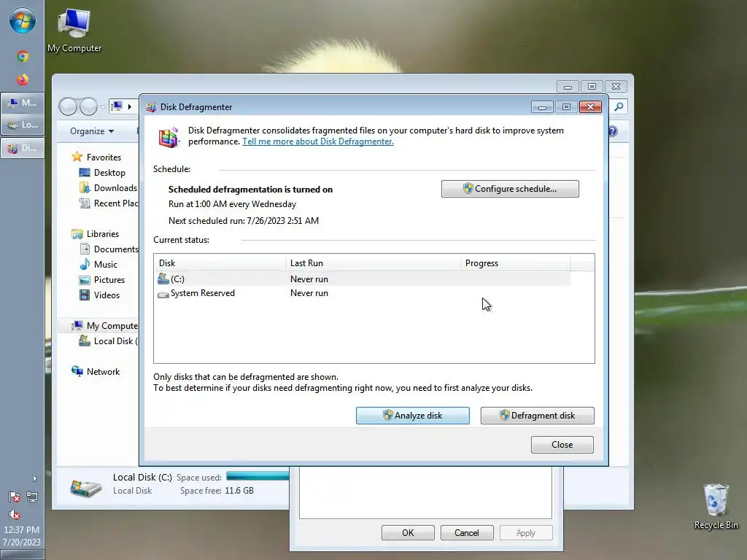Click the Progress column header
The height and width of the screenshot is (560, 747).
[516, 262]
